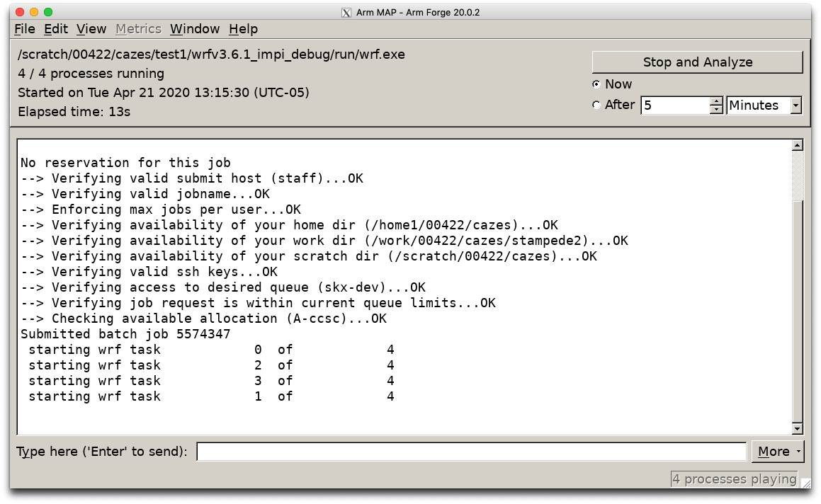Expand the More button menu
Image resolution: width=821 pixels, height=504 pixels.
[x=778, y=451]
